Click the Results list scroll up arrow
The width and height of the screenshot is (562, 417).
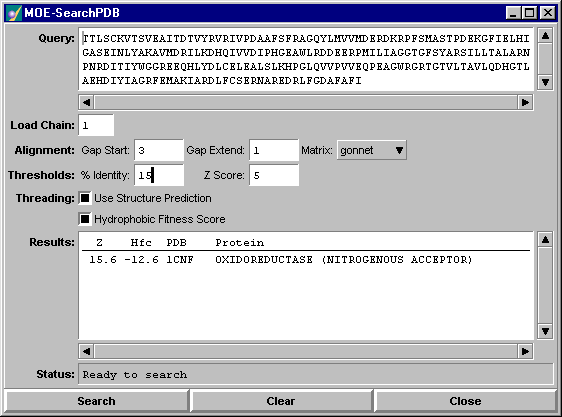(545, 240)
